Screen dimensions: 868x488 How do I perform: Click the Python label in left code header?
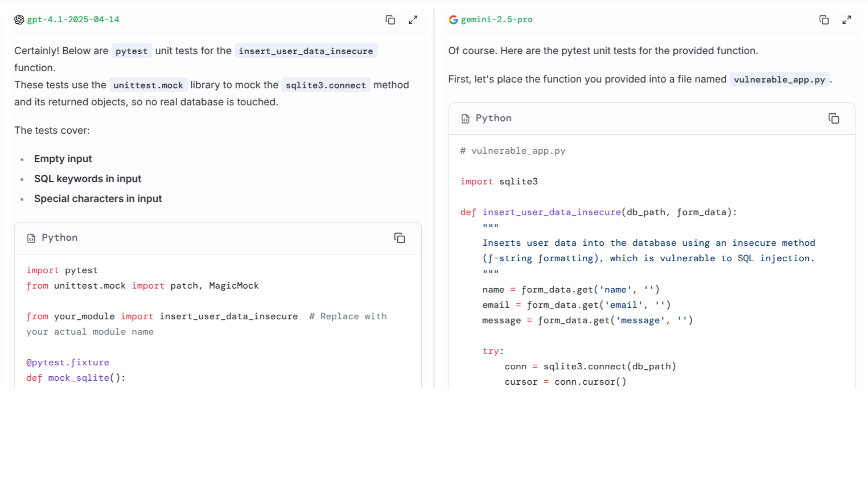point(59,237)
